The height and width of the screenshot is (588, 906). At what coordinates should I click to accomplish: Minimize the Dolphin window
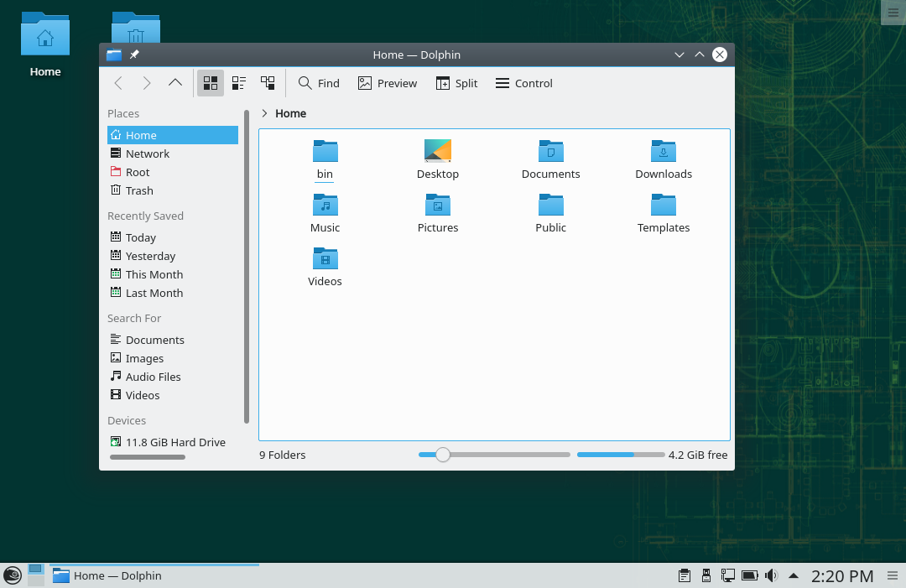[x=679, y=55]
